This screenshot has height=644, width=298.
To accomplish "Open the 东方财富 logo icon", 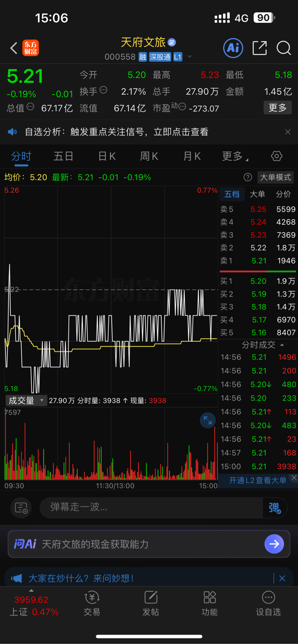I will coord(31,48).
